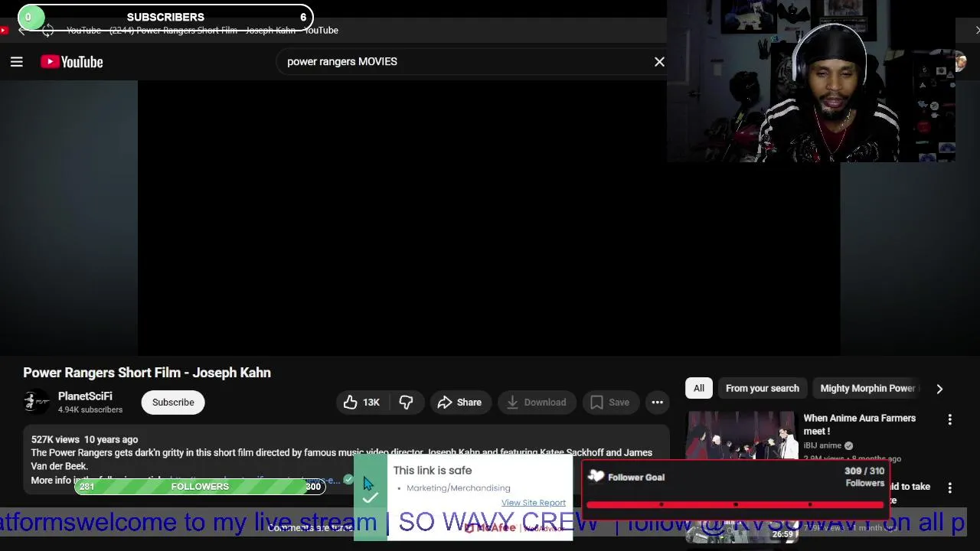Open the YouTube hamburger guide menu

pyautogui.click(x=16, y=62)
